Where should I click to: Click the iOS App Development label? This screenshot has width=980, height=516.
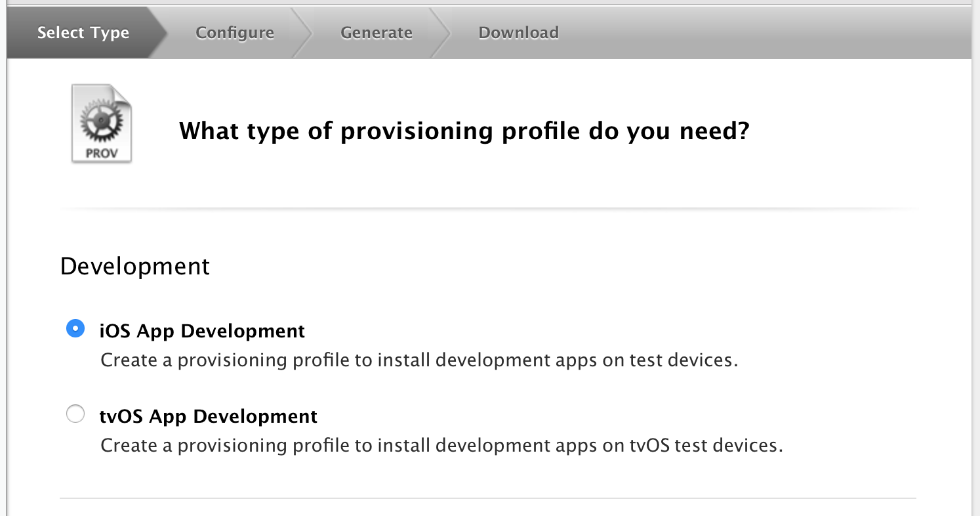tap(202, 331)
